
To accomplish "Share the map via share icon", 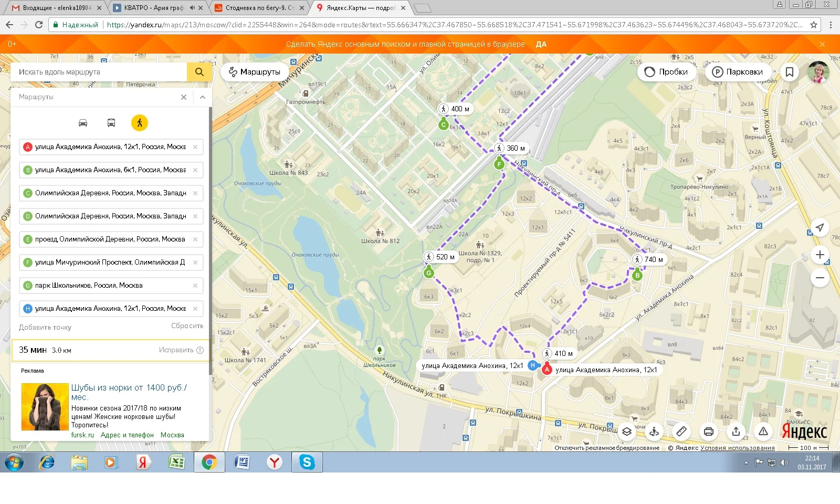I will point(736,432).
